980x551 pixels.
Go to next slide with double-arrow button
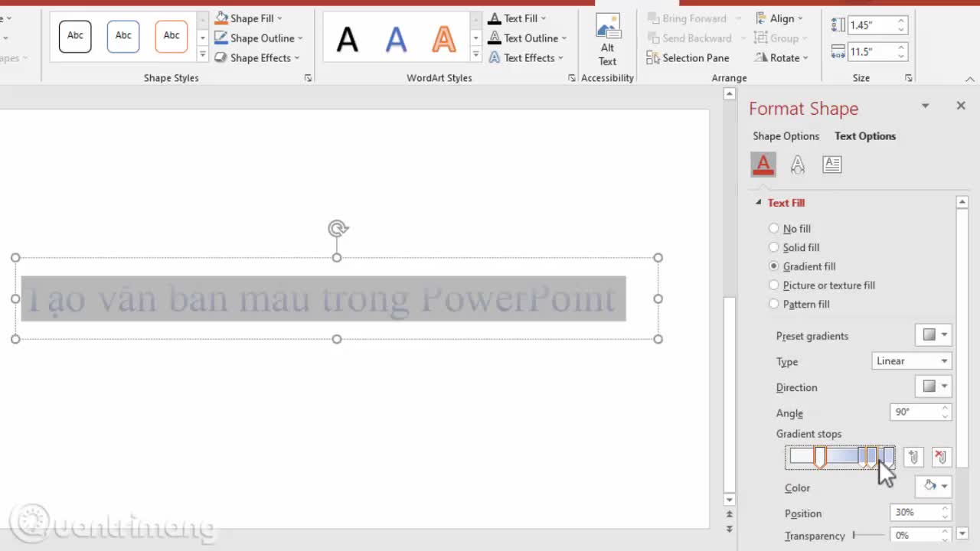tap(729, 528)
